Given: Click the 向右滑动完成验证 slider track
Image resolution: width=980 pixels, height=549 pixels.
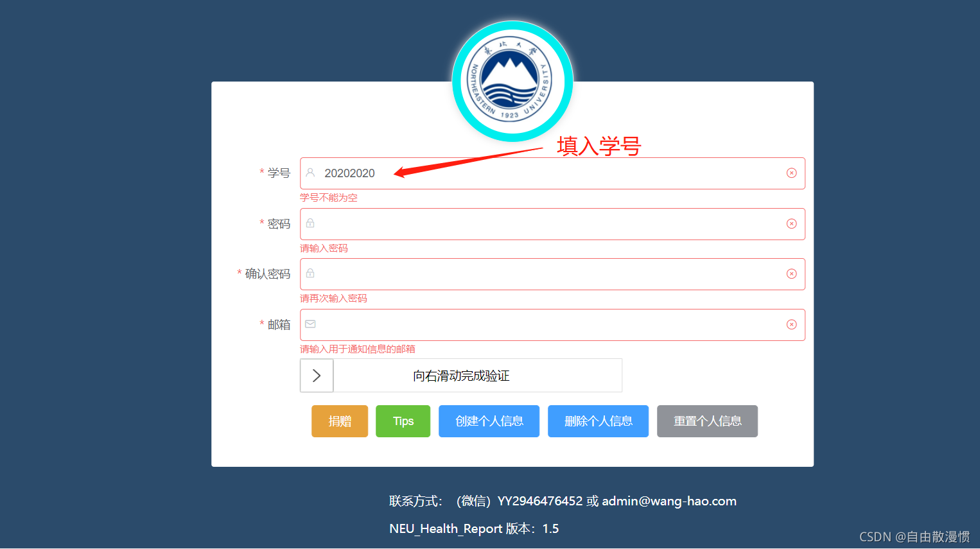Looking at the screenshot, I should tap(461, 376).
